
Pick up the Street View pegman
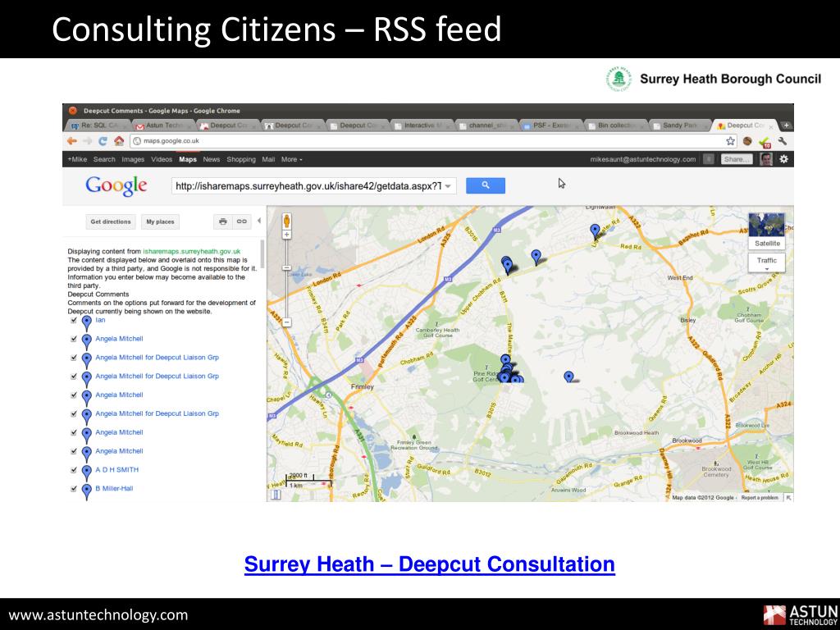[x=286, y=221]
